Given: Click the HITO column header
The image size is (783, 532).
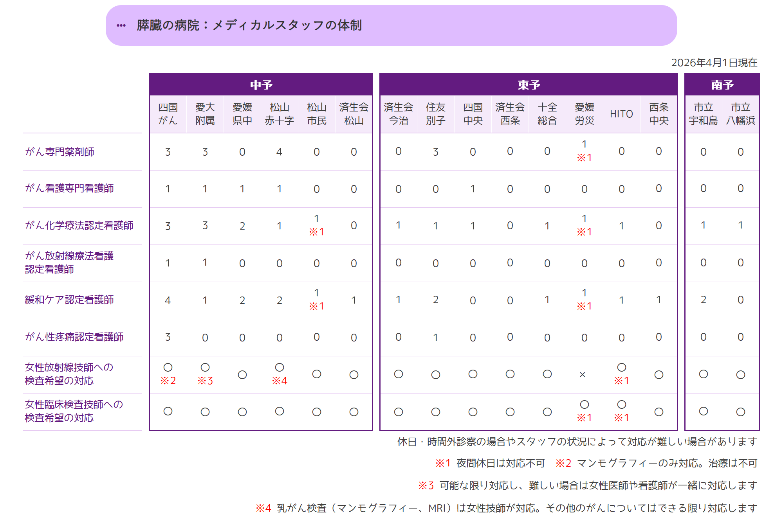Looking at the screenshot, I should coord(622,114).
